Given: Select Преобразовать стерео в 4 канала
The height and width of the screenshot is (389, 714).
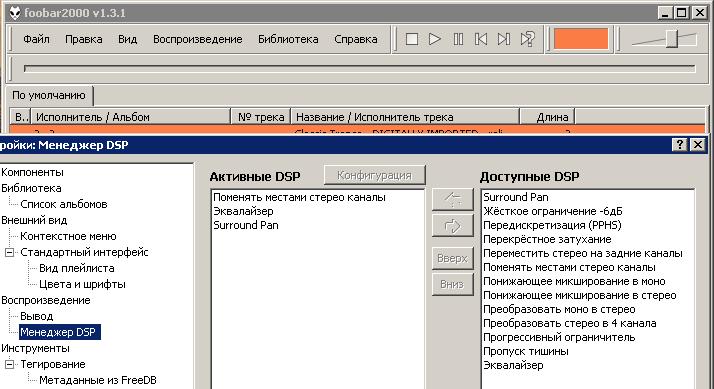Looking at the screenshot, I should (570, 323).
